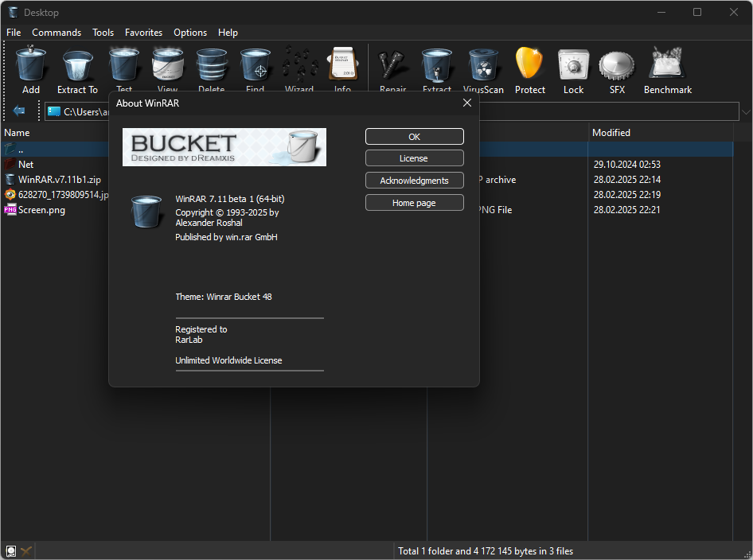Click the Delete toolbar icon
The image size is (753, 560).
coord(211,64)
